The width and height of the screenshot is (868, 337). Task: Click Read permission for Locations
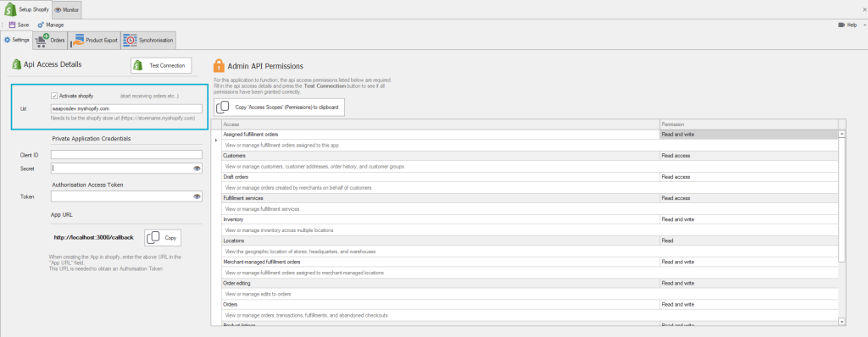[749, 240]
